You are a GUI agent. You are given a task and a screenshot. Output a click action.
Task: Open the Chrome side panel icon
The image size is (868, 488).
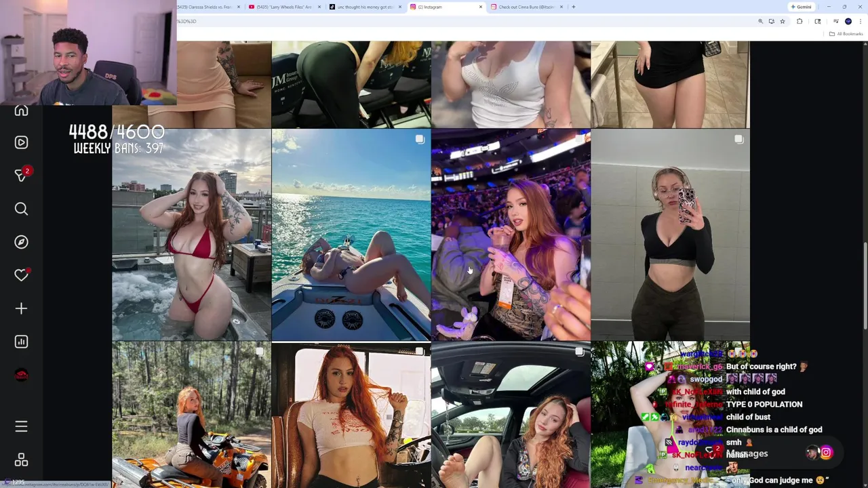pyautogui.click(x=818, y=22)
